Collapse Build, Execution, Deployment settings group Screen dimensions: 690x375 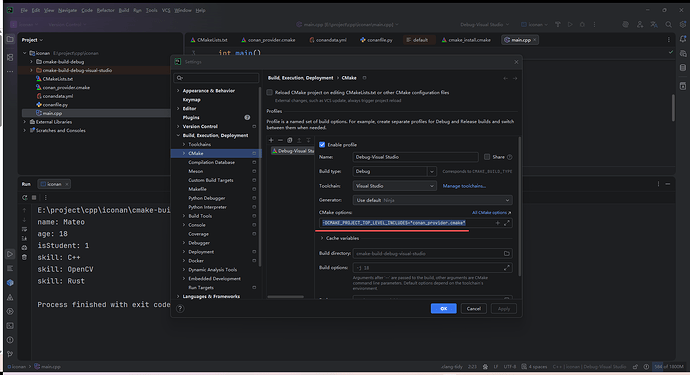pos(178,136)
